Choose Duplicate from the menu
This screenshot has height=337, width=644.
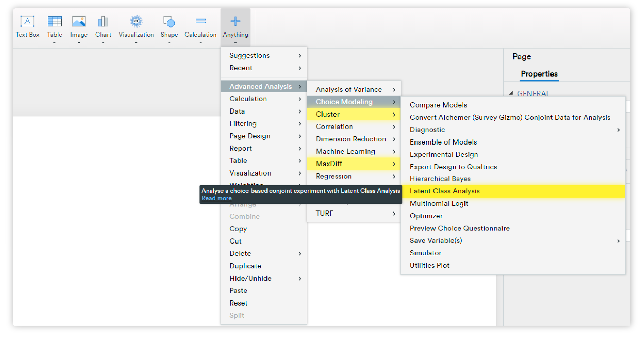pos(264,266)
